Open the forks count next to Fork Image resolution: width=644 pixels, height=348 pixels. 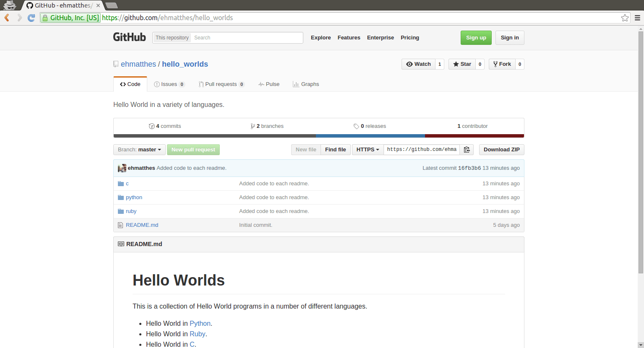click(x=520, y=64)
